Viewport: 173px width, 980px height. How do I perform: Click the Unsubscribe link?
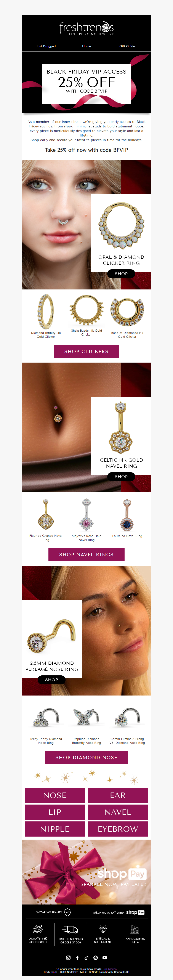(110, 969)
